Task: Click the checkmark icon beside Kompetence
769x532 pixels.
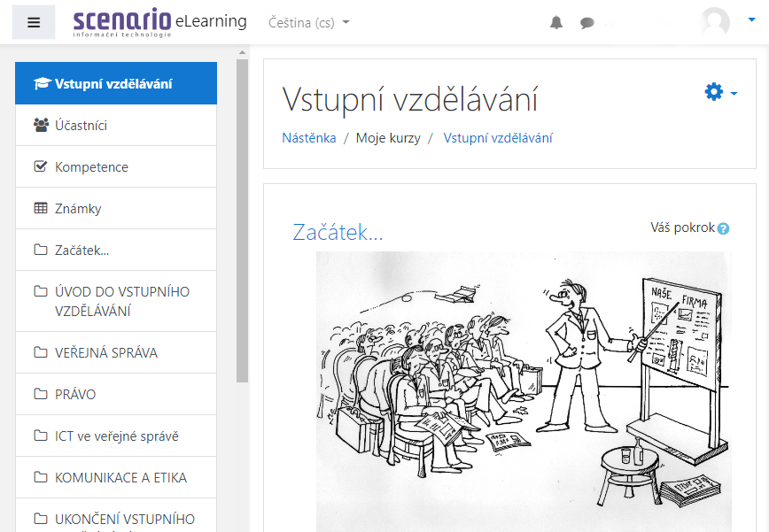Action: click(x=39, y=166)
